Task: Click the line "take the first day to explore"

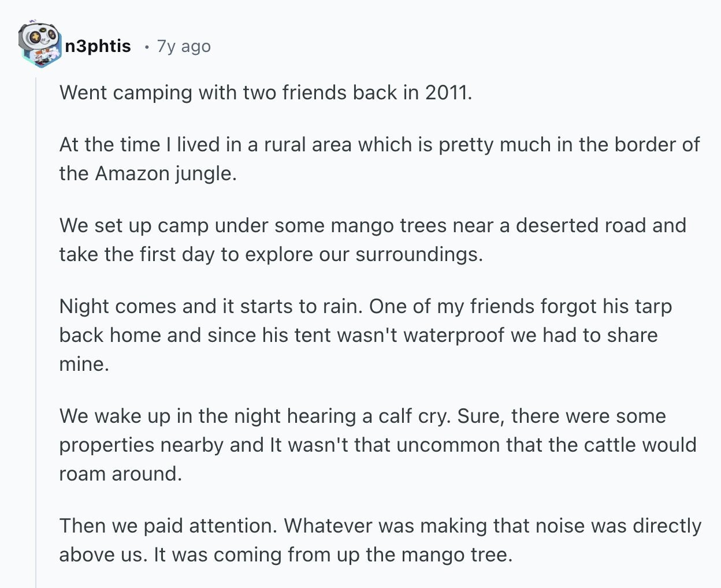Action: pyautogui.click(x=271, y=254)
